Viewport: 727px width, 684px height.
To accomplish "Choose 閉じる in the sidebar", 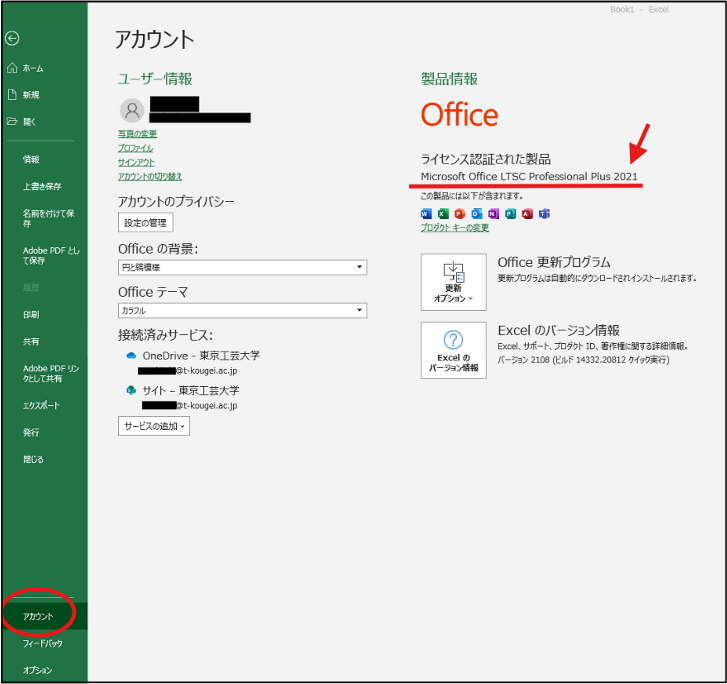I will (x=33, y=460).
